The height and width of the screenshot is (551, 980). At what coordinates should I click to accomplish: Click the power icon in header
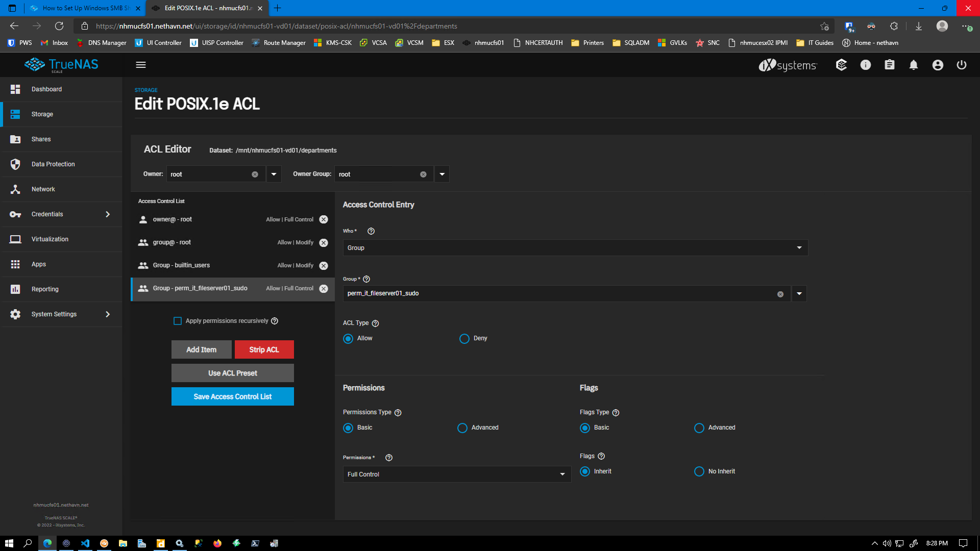point(962,65)
